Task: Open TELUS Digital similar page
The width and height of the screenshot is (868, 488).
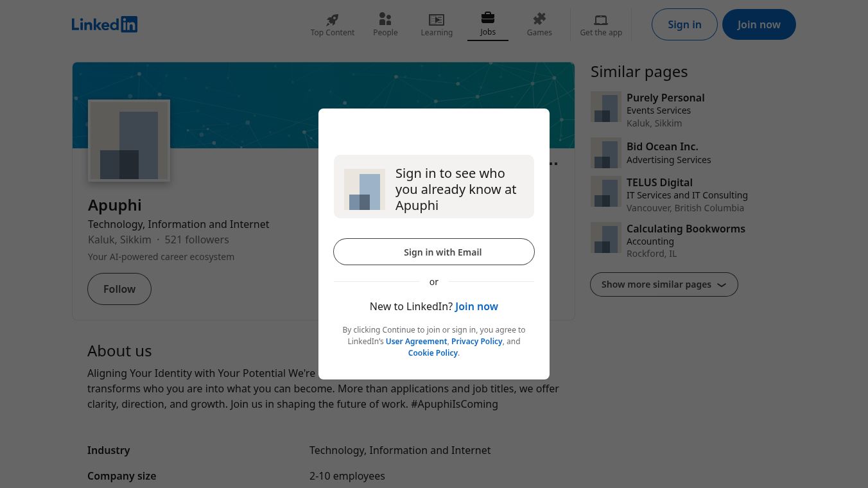Action: [659, 182]
